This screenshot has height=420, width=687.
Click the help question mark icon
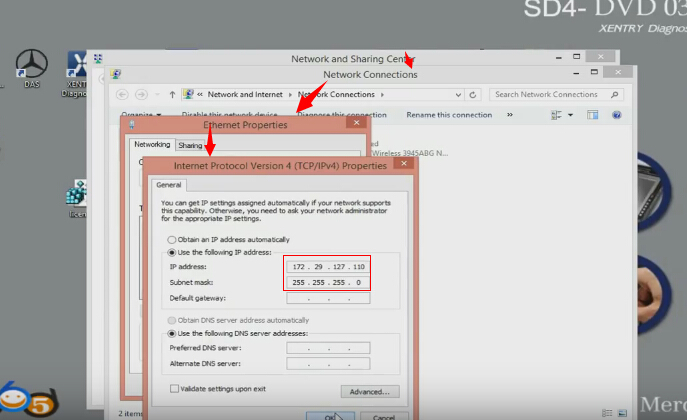pos(616,116)
